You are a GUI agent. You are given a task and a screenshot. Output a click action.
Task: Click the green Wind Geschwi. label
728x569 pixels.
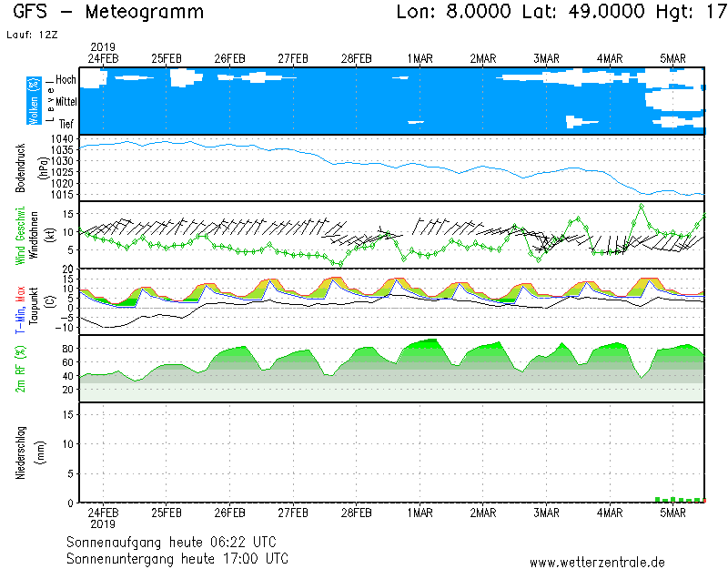pyautogui.click(x=20, y=236)
